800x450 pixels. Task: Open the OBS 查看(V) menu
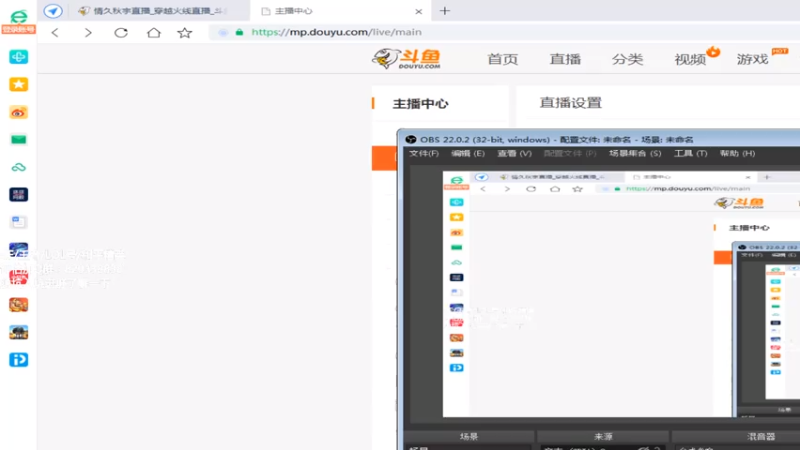tap(514, 154)
